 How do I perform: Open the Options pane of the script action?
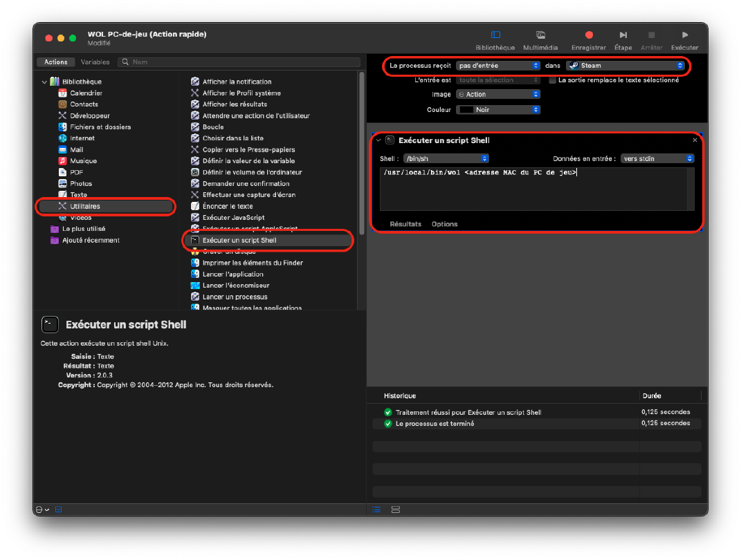[x=444, y=223]
